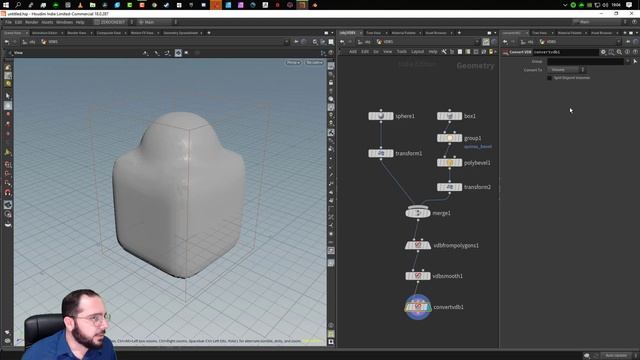Image resolution: width=640 pixels, height=360 pixels.
Task: Click the sticky note icon in network toolbar
Action: coord(491,52)
